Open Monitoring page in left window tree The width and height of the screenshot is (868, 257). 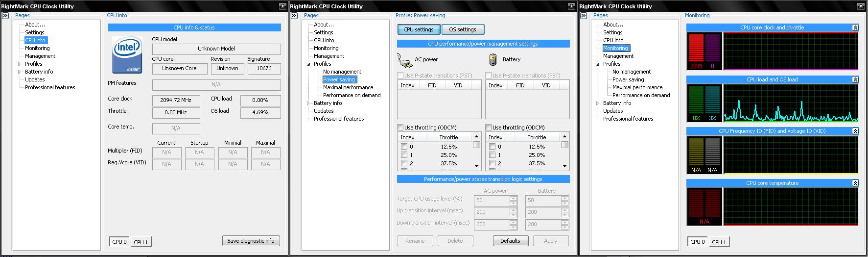[x=37, y=48]
